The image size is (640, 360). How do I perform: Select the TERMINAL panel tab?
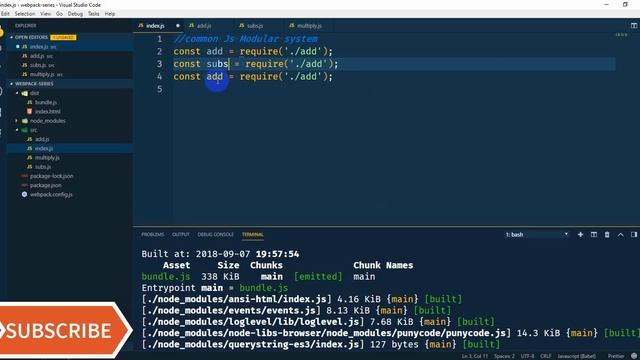point(253,235)
